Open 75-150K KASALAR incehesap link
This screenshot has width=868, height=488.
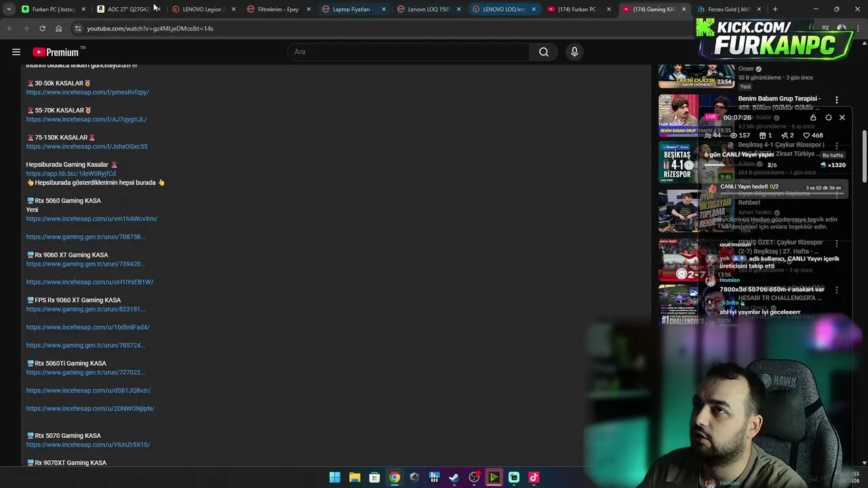point(87,146)
